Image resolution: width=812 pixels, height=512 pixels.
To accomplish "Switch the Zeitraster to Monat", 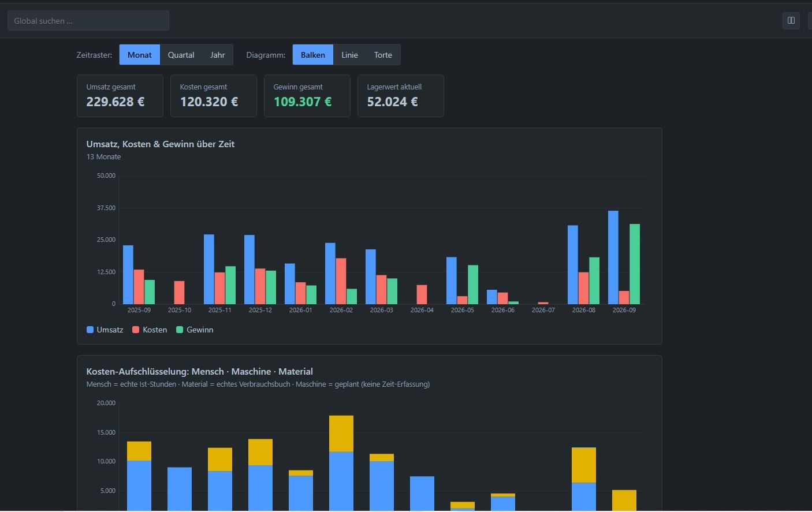I will (140, 55).
